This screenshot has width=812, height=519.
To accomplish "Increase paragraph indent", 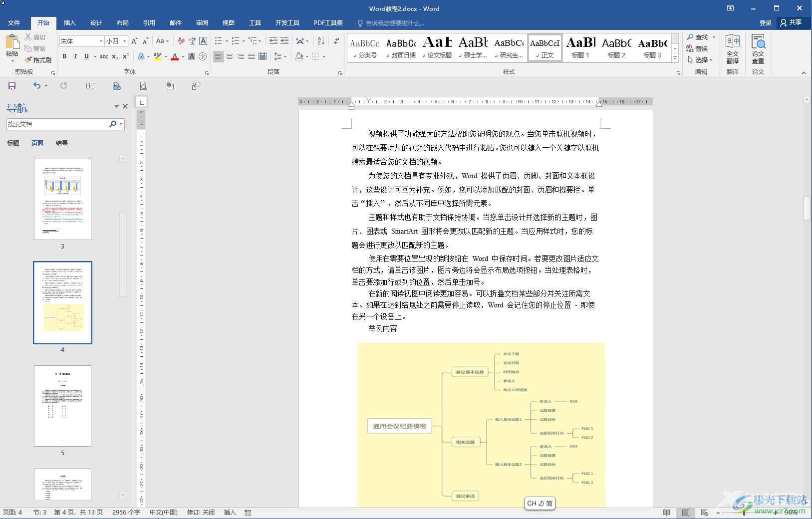I will (284, 41).
